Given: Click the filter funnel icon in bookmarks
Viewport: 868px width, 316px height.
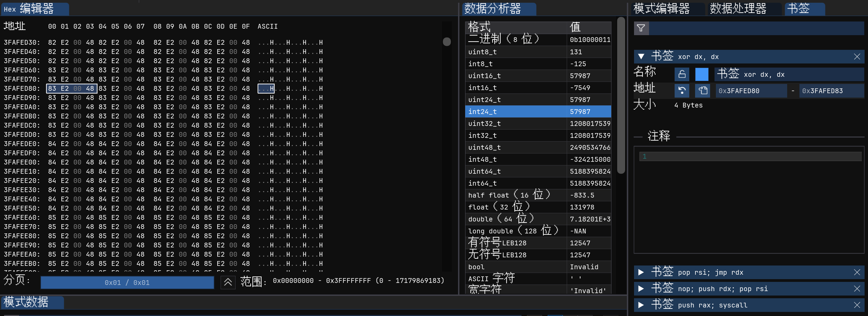Looking at the screenshot, I should [641, 28].
